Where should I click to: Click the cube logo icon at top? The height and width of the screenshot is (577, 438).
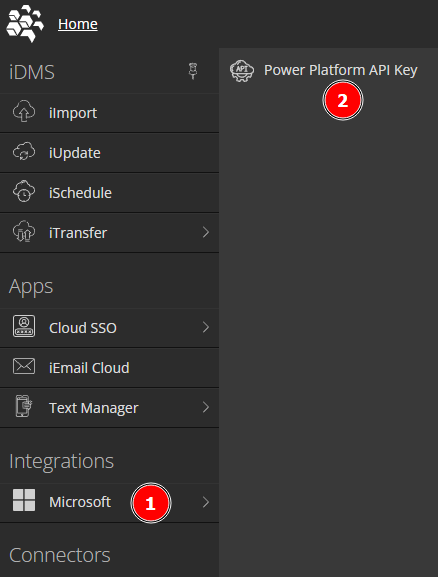pyautogui.click(x=25, y=23)
